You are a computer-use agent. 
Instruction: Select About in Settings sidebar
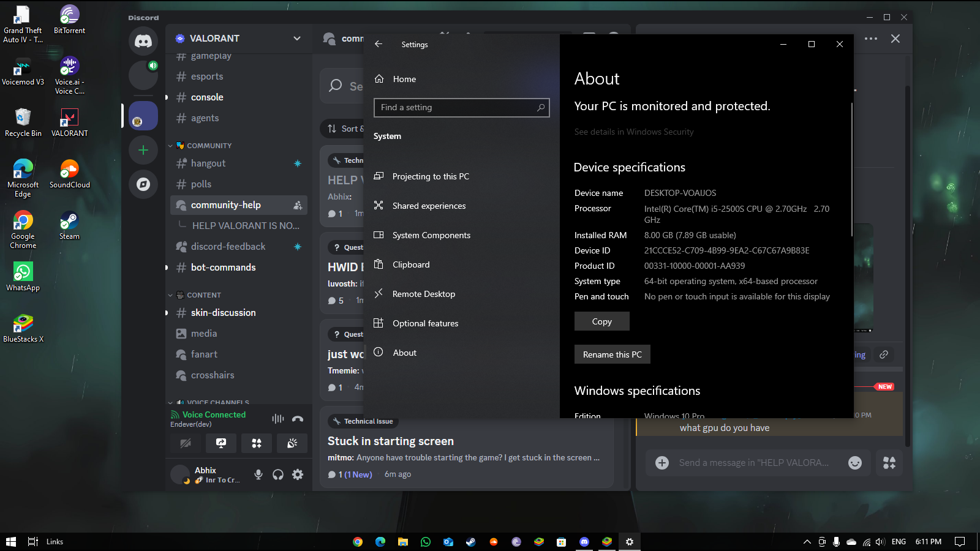(x=404, y=353)
